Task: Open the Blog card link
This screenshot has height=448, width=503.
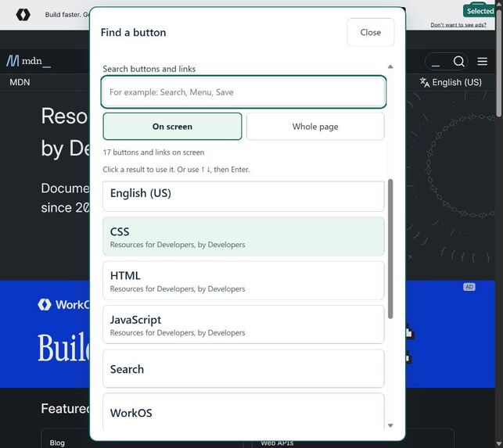Action: [x=57, y=443]
